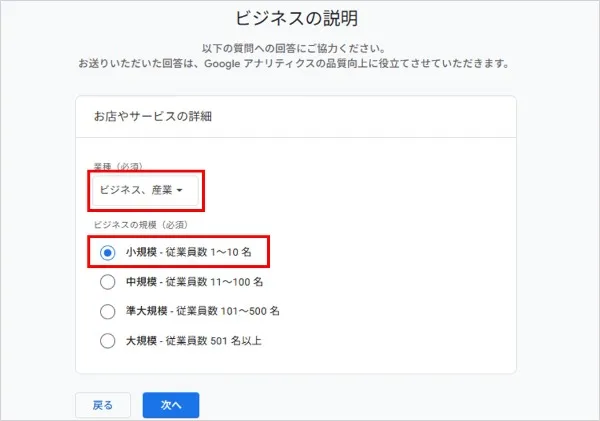Click the 小規模 option name text

click(142, 253)
